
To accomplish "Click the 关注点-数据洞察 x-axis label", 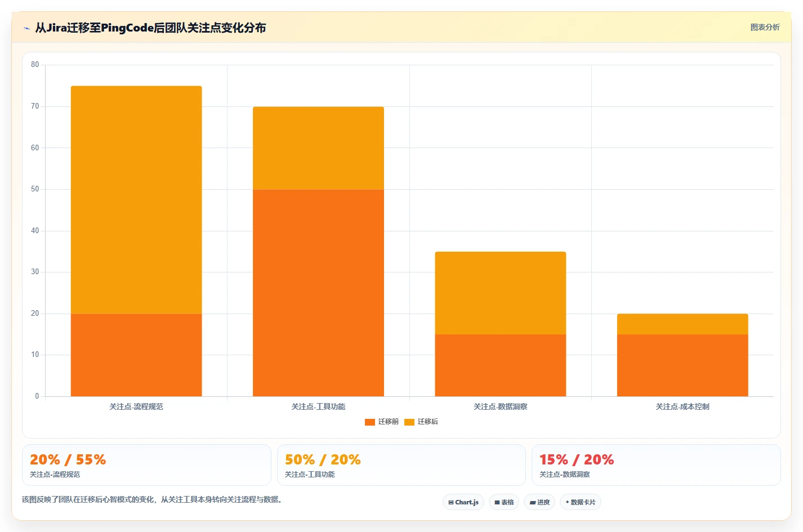I will coord(501,406).
